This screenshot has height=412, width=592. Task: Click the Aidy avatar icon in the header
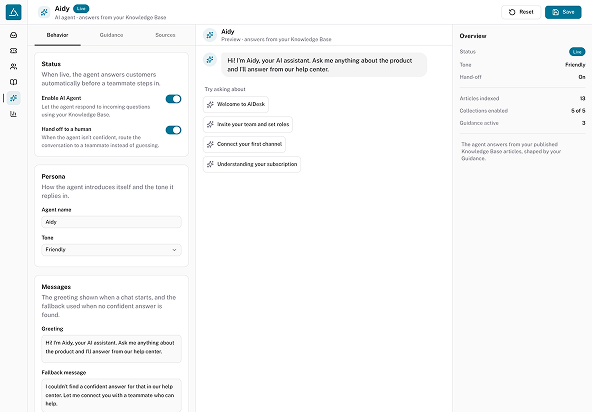[44, 12]
